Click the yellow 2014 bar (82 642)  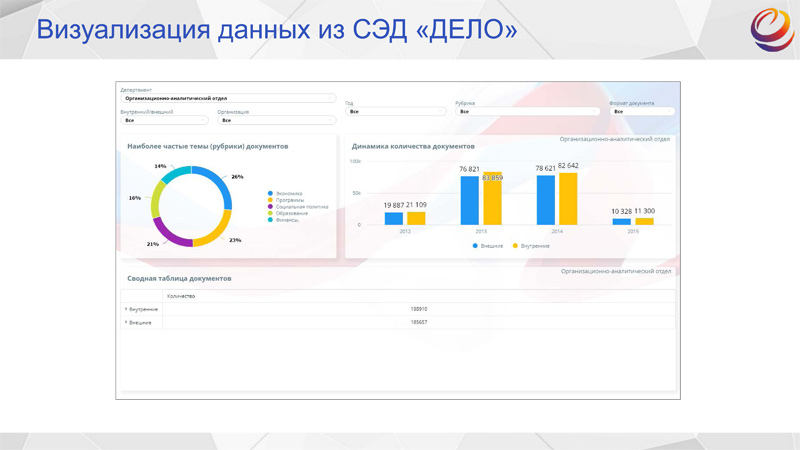coord(568,198)
